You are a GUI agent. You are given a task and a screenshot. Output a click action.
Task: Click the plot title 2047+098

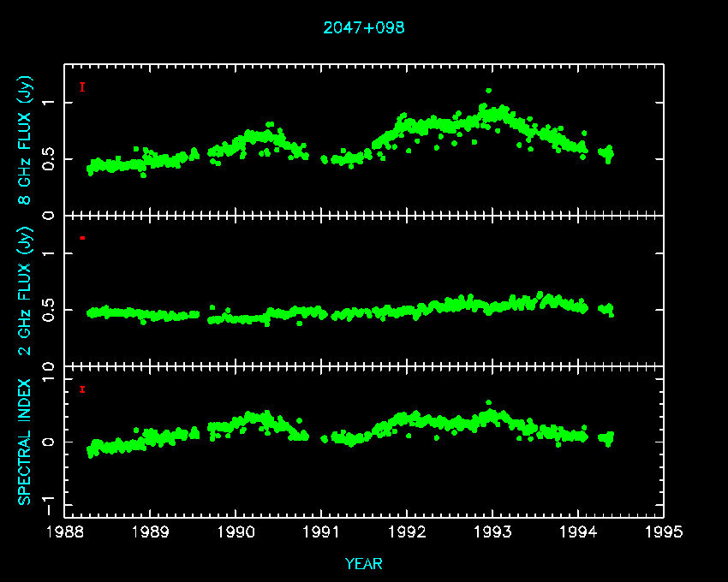tap(364, 27)
